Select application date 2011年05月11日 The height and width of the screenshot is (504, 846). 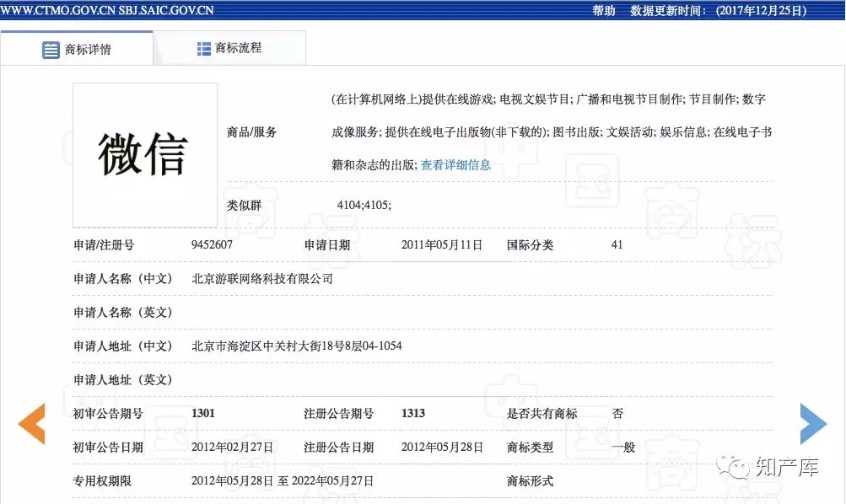point(442,244)
